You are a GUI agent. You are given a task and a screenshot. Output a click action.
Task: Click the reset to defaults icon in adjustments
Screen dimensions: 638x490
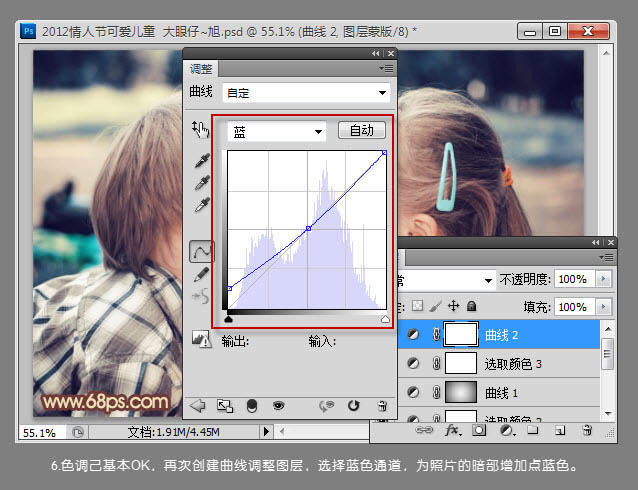tap(353, 405)
